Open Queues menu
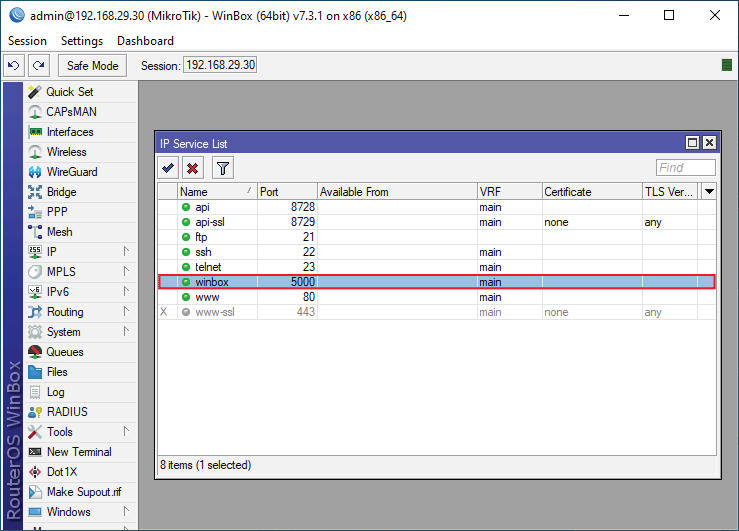The width and height of the screenshot is (739, 531). [81, 352]
